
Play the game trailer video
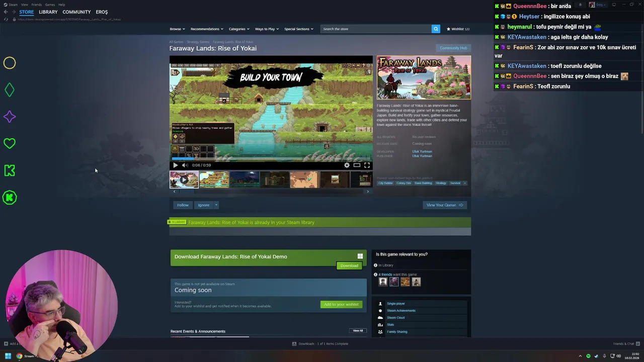[176, 165]
